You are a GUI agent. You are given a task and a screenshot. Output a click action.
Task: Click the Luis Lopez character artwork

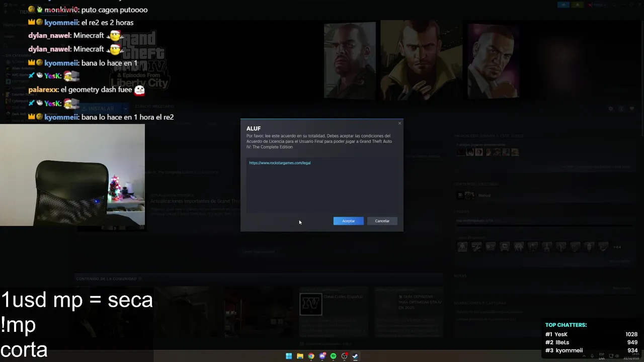pyautogui.click(x=493, y=60)
